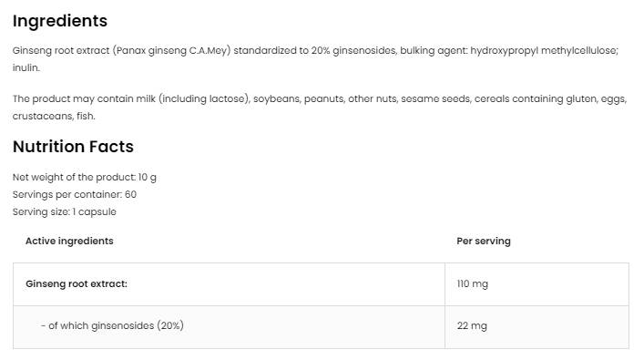Click the Active ingredients column header

[x=69, y=241]
